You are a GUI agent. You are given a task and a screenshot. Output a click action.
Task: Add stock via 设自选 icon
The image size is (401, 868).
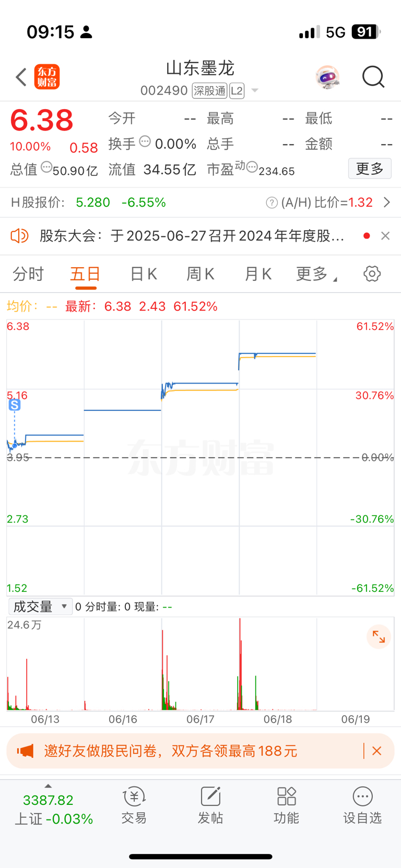(x=362, y=805)
